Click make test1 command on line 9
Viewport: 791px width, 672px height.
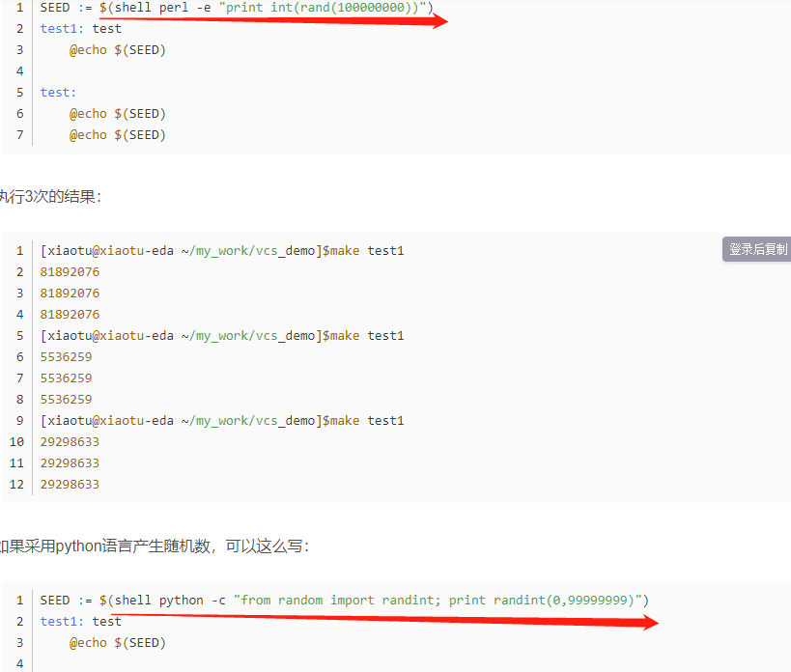(x=222, y=420)
